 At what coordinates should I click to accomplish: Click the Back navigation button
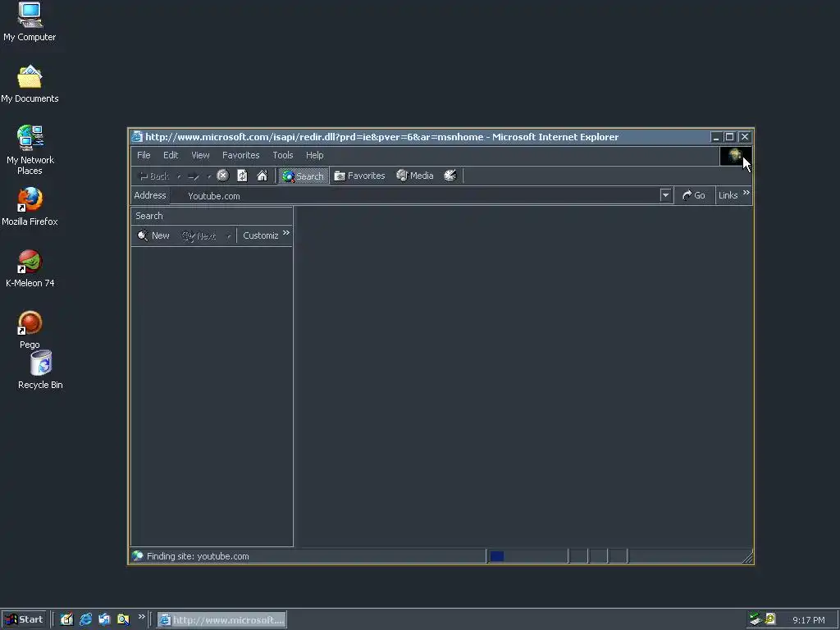click(154, 176)
